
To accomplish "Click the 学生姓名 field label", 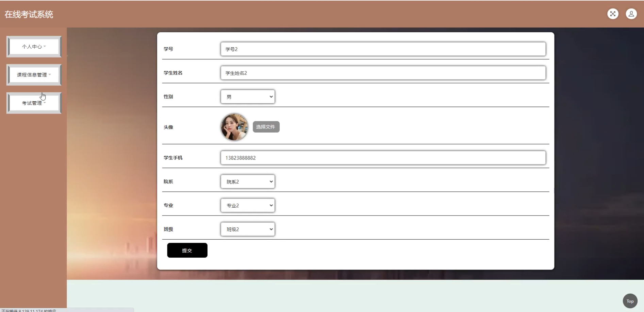I will click(173, 73).
